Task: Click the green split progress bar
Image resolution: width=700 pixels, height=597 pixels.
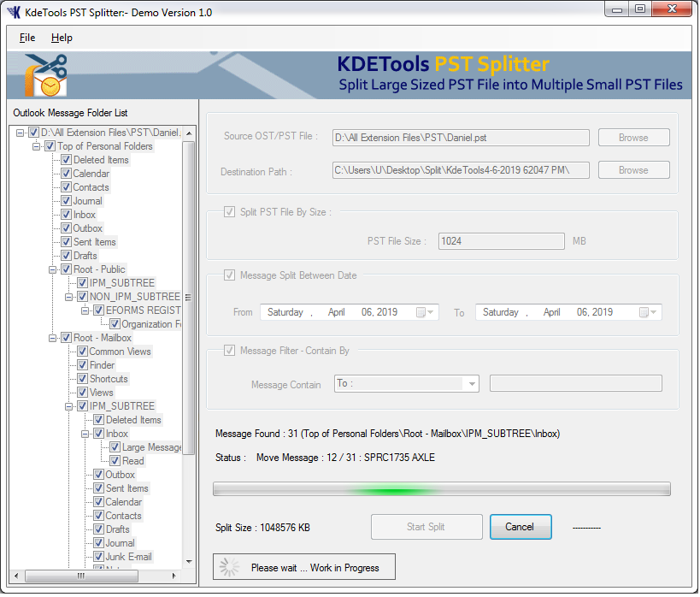Action: pos(441,489)
